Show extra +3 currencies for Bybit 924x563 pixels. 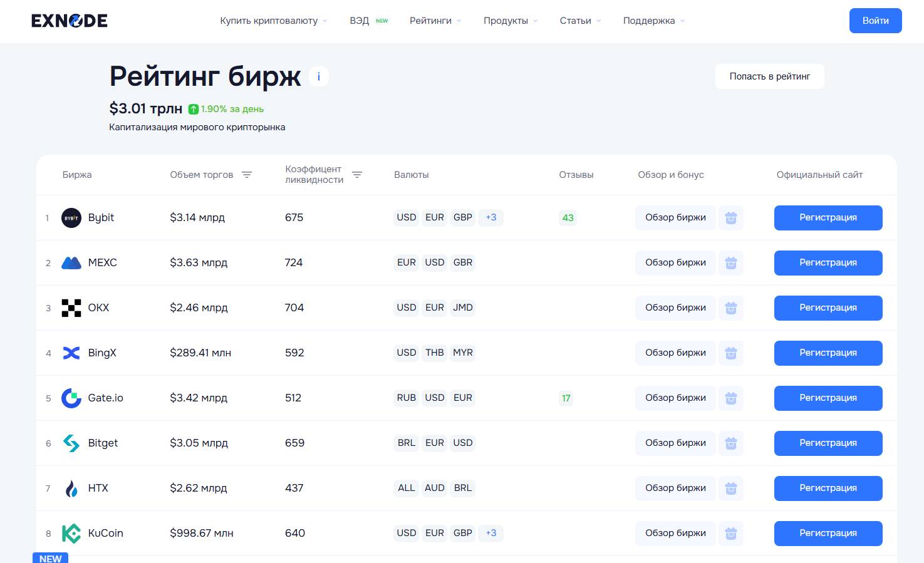(x=491, y=217)
